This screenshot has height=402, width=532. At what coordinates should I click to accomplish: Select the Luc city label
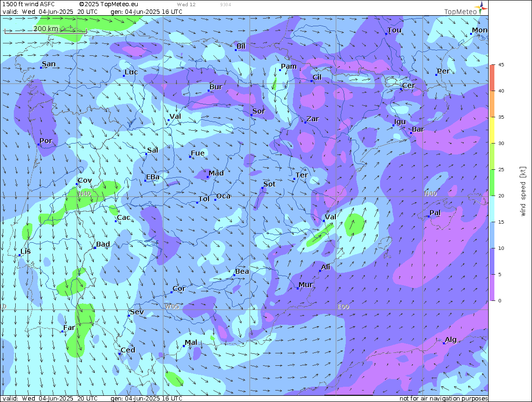pyautogui.click(x=131, y=72)
